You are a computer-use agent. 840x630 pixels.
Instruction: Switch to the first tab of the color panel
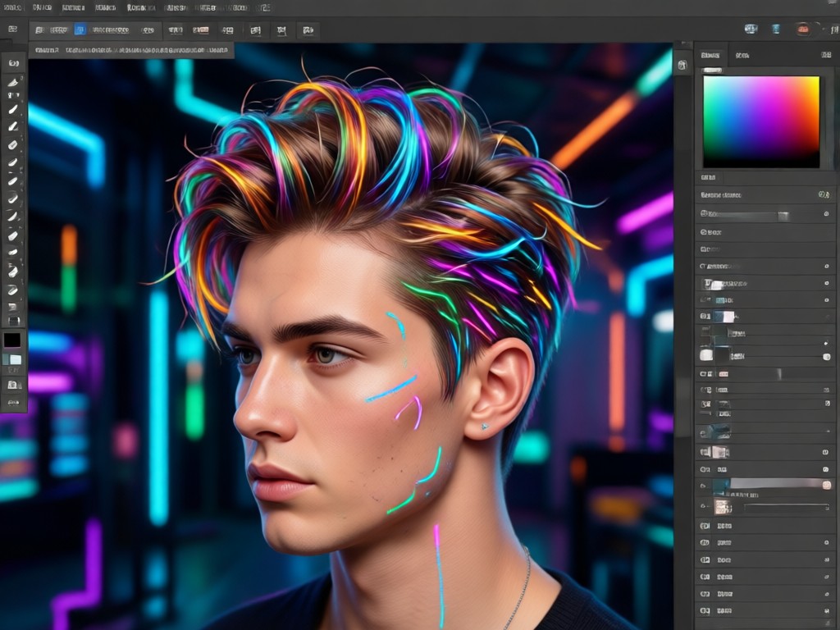coord(710,55)
